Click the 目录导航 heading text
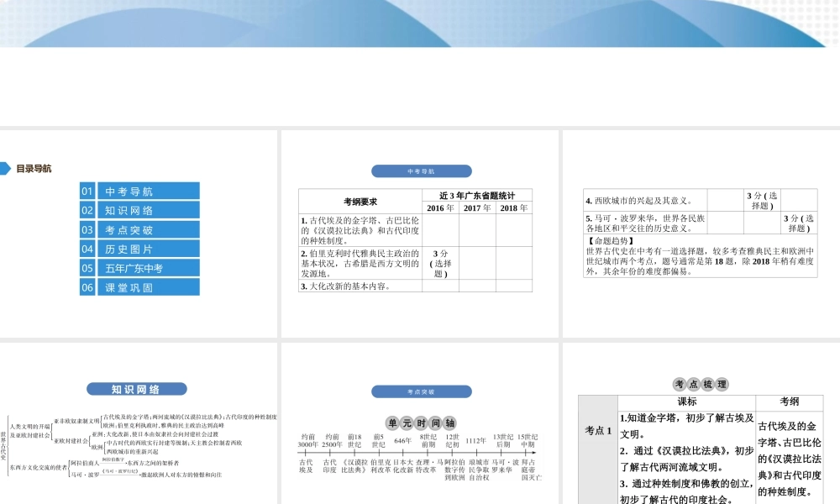The image size is (840, 504). (x=34, y=169)
